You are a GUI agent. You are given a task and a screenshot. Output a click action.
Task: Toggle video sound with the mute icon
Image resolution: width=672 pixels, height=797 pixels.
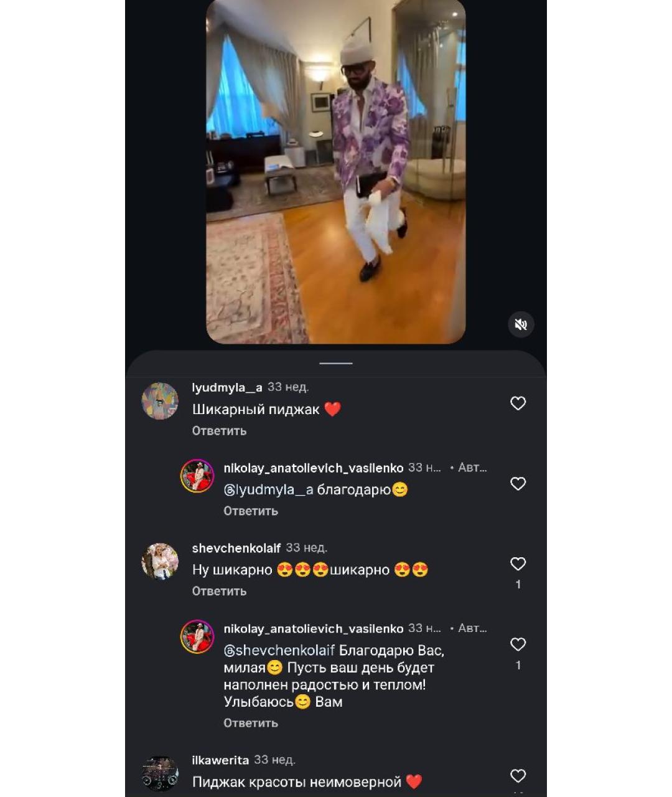point(521,324)
